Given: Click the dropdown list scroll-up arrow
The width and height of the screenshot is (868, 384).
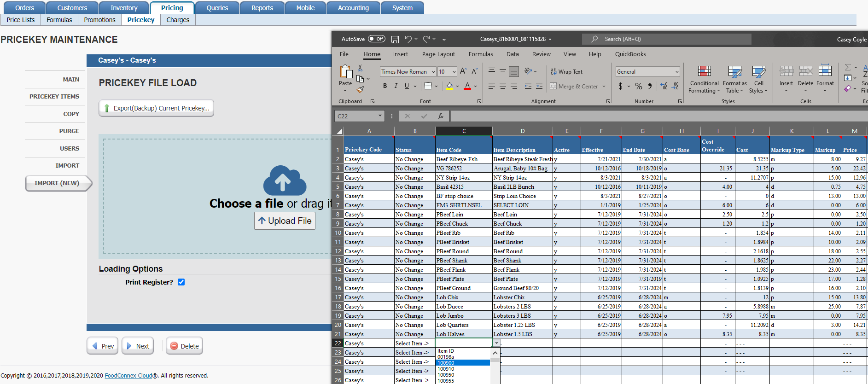Looking at the screenshot, I should (x=495, y=353).
